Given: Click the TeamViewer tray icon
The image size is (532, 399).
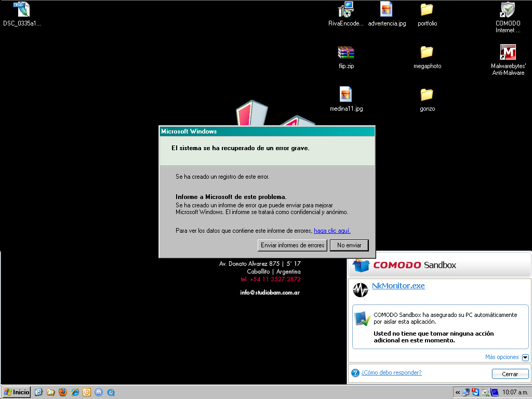Looking at the screenshot, I should click(x=476, y=393).
